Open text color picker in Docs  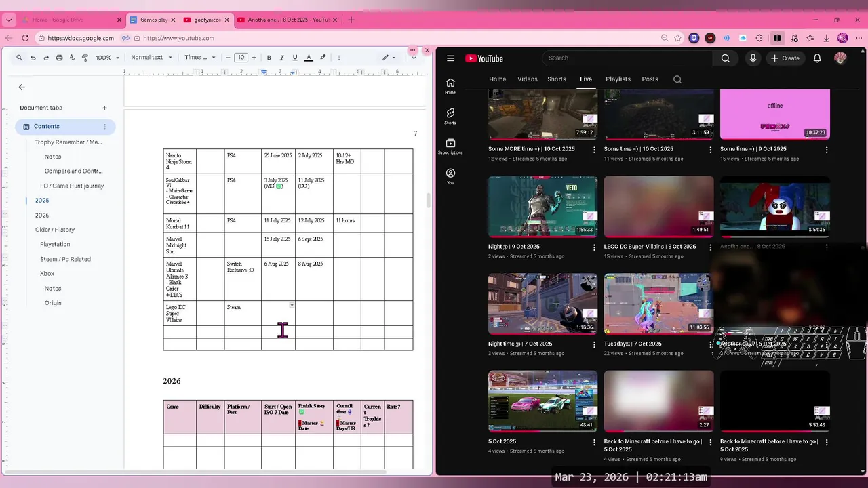309,58
